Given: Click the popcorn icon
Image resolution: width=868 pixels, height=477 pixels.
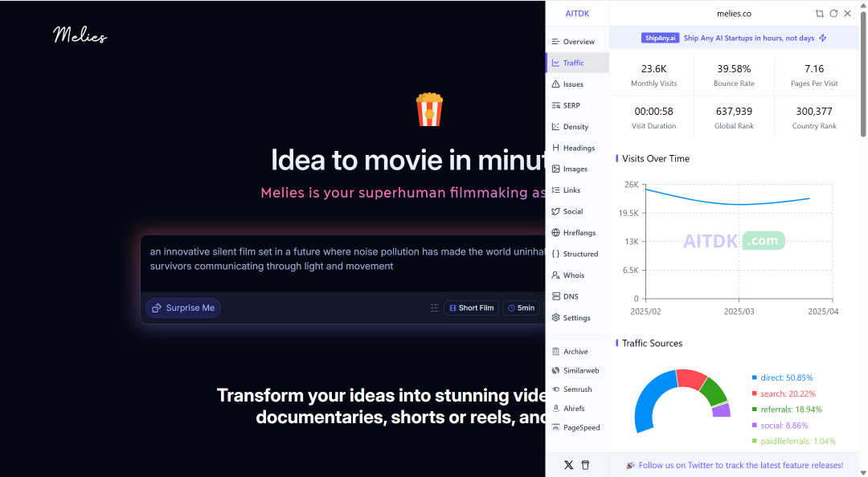Looking at the screenshot, I should 429,109.
